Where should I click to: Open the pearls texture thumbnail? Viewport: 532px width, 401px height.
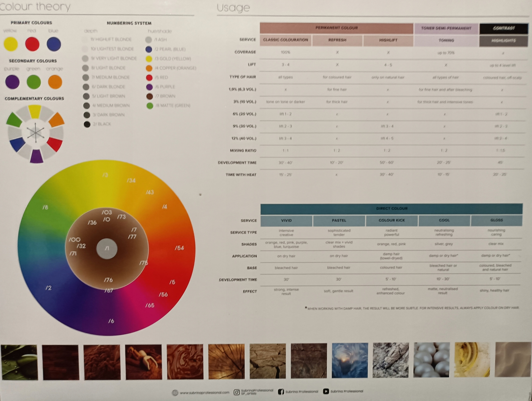431,360
